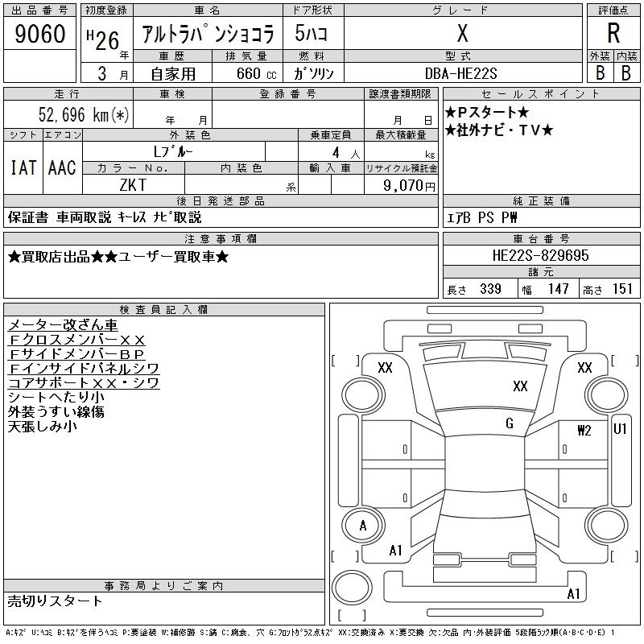The height and width of the screenshot is (644, 644).
Task: Click the air conditioner value AAC
Action: [62, 167]
